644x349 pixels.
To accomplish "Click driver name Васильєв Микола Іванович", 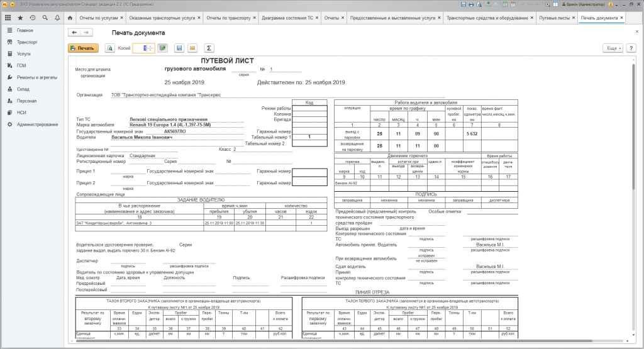I will pos(142,138).
